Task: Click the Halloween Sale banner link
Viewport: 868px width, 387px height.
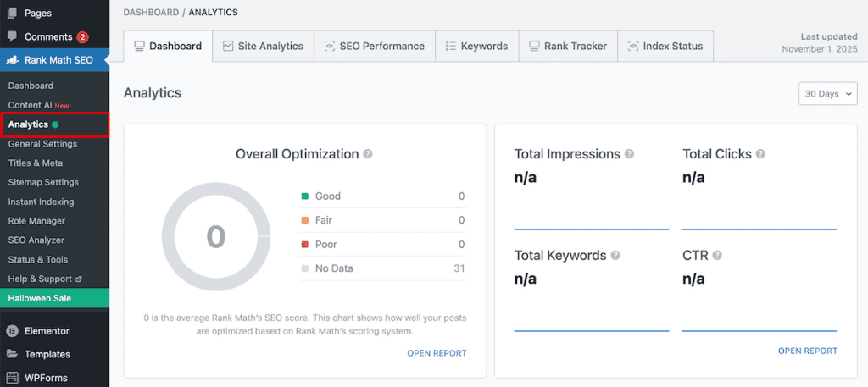Action: (x=55, y=299)
